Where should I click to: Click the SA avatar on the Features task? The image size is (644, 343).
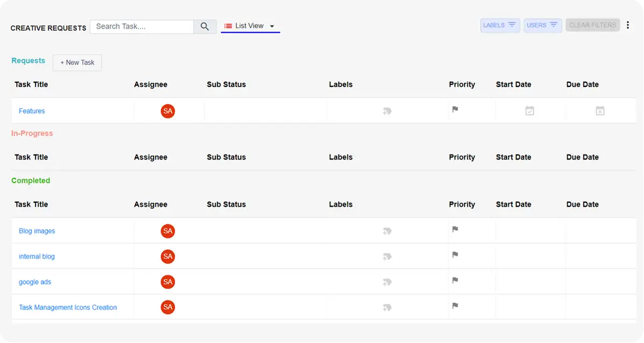tap(167, 111)
